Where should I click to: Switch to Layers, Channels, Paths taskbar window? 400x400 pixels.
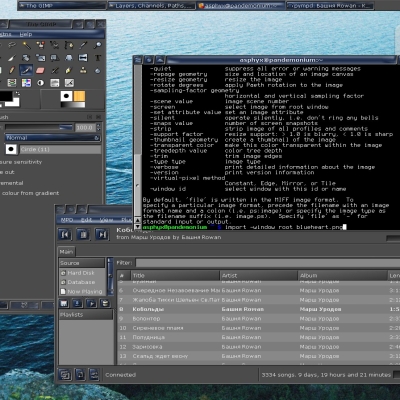tap(152, 6)
